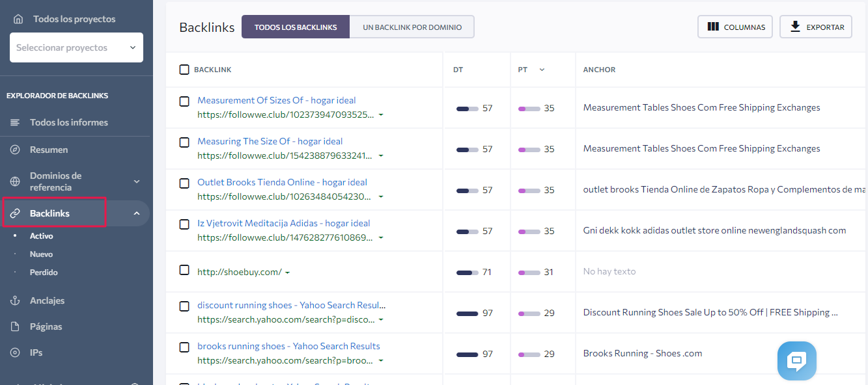Click anchor text starting 'Discount Running Shoes Sale'
The height and width of the screenshot is (385, 868).
tap(711, 312)
